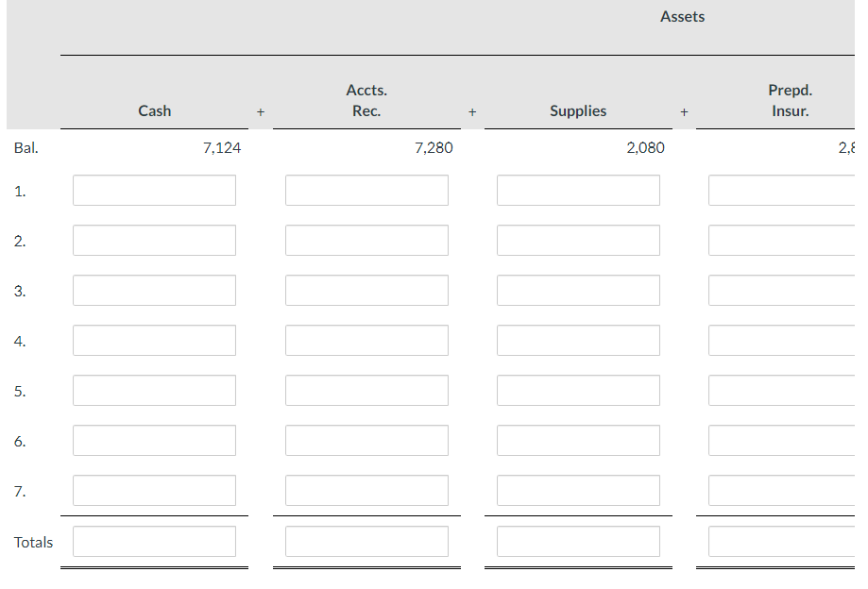
Task: Click the Assets section heading
Action: pyautogui.click(x=682, y=17)
